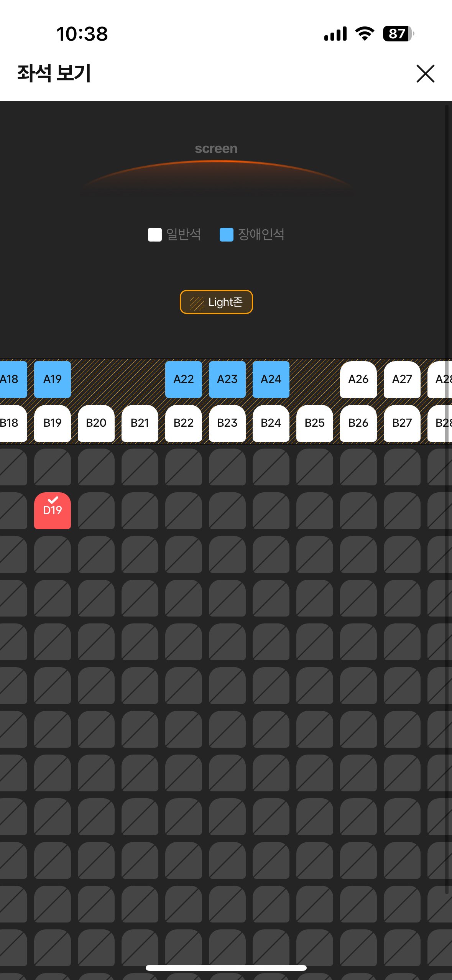This screenshot has height=980, width=452.
Task: Tap the blue 장애인석 legend swatch
Action: (x=227, y=235)
